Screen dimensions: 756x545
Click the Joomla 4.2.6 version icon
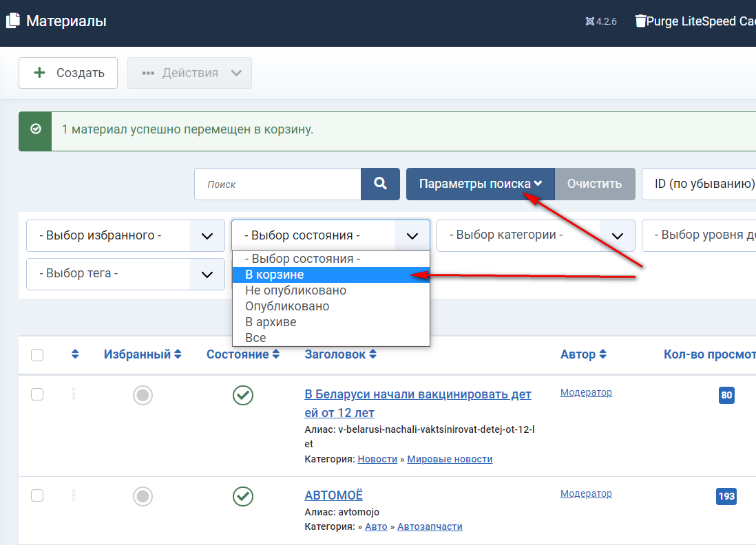[x=589, y=21]
